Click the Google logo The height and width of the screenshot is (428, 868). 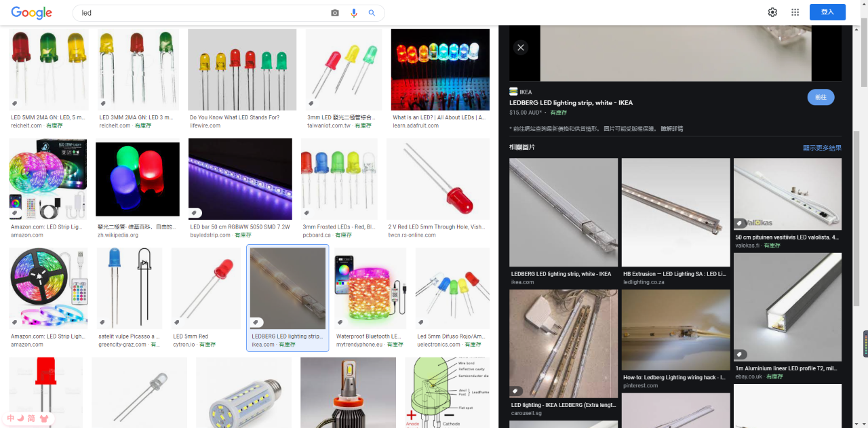tap(32, 13)
